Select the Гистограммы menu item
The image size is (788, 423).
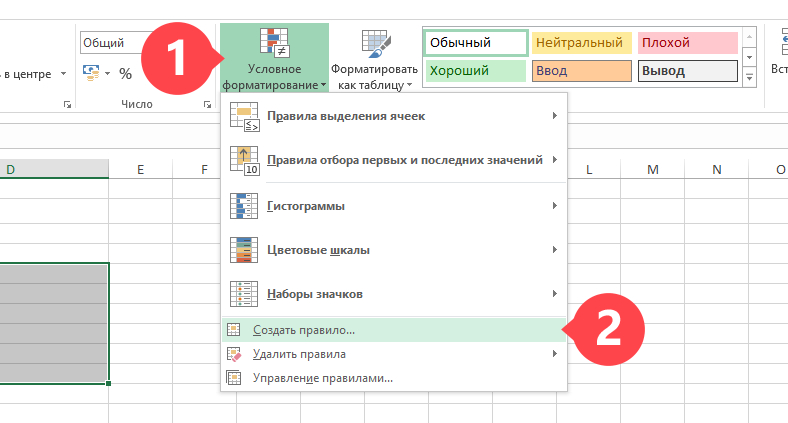394,206
